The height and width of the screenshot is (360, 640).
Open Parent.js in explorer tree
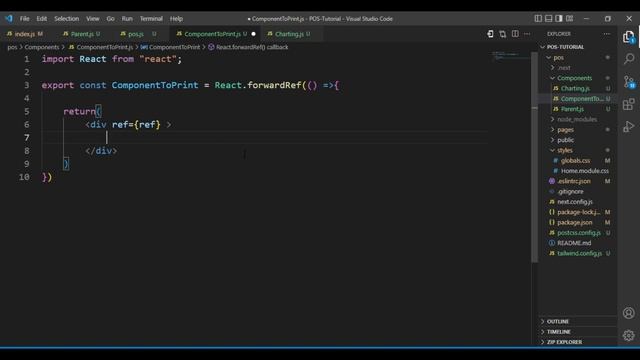click(x=578, y=109)
